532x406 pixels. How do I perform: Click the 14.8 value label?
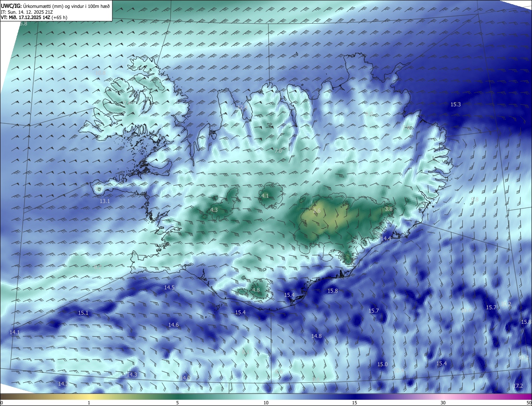pyautogui.click(x=316, y=336)
